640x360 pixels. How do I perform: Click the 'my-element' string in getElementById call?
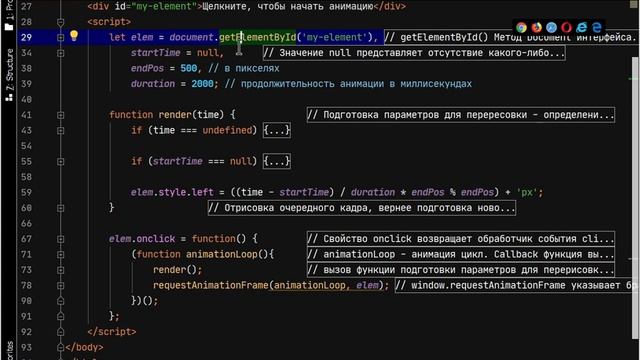(335, 37)
